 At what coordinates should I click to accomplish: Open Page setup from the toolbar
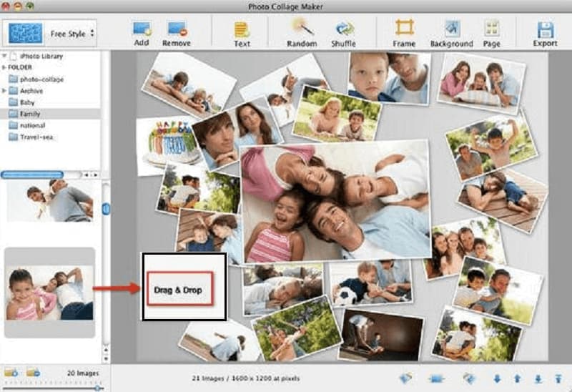492,29
